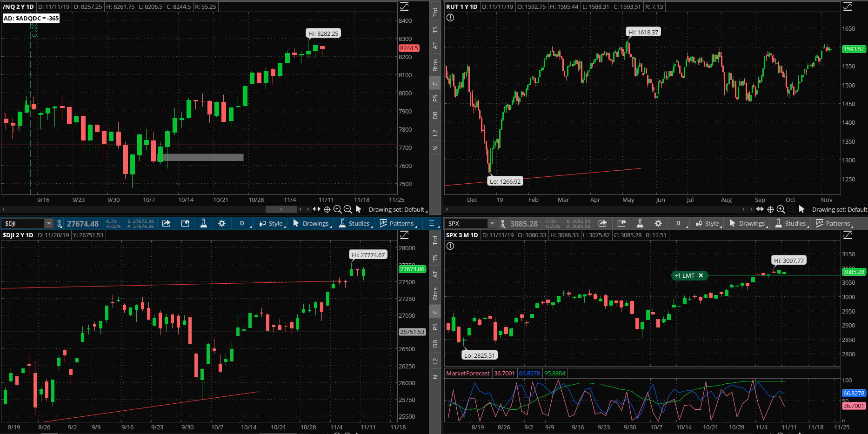Toggle the DB sidebar button beside /NQ chart
Viewport: 868px width, 434px height.
(435, 115)
